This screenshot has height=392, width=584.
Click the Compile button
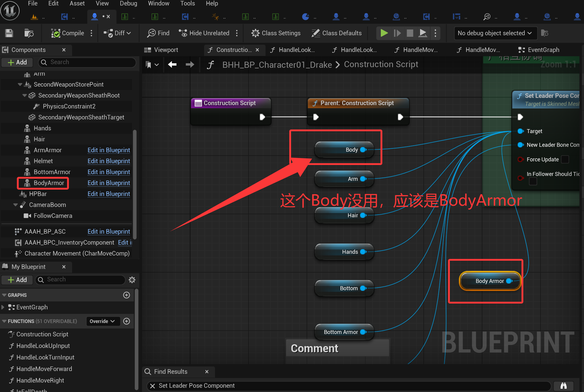(68, 33)
